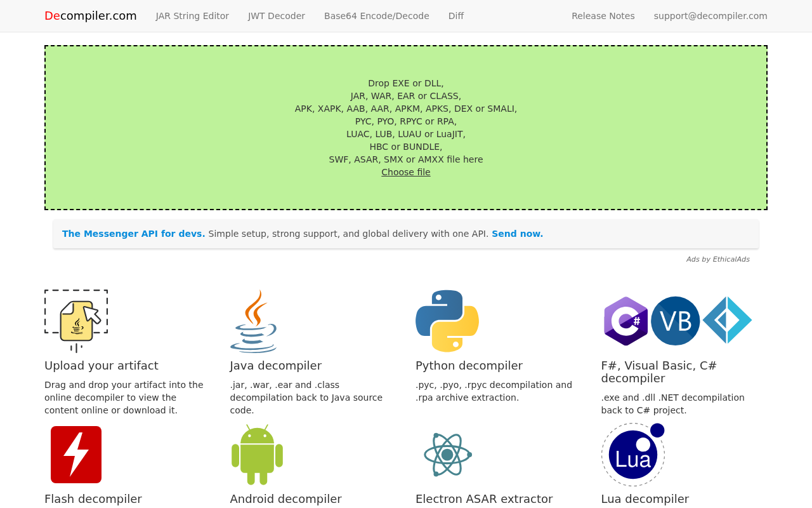Screen dimensions: 812x508
Task: Click the Python logo icon
Action: pos(447,321)
